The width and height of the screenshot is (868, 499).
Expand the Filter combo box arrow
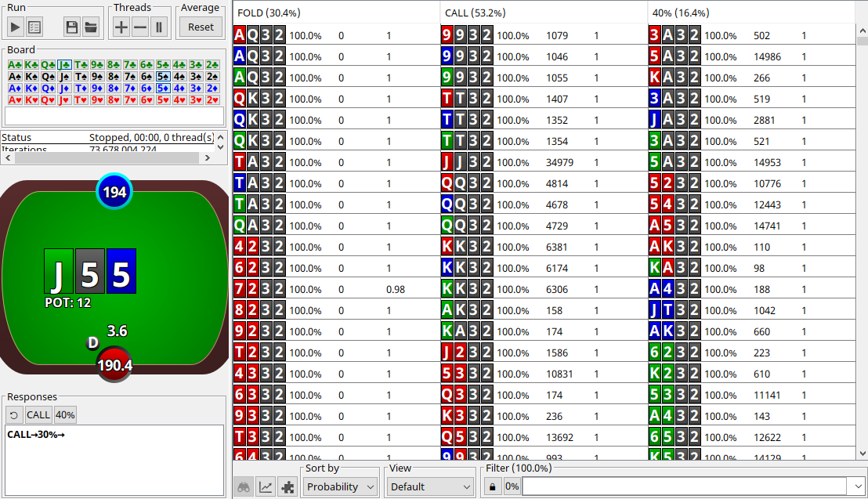click(x=858, y=486)
